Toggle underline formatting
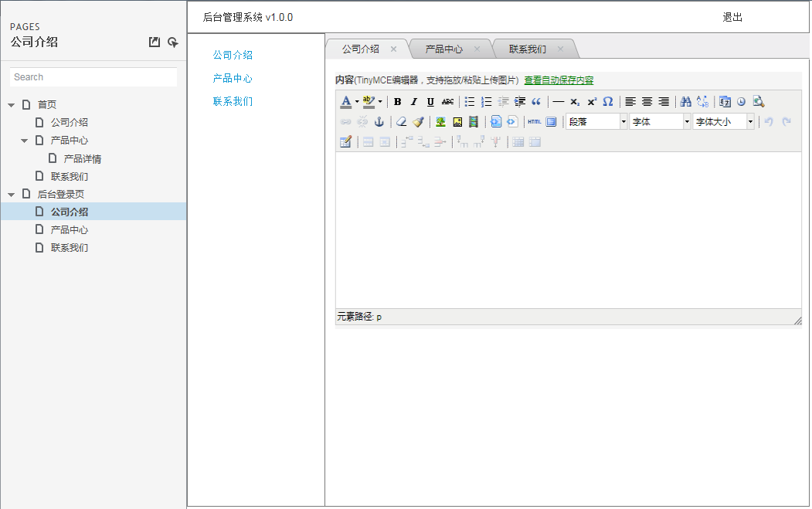This screenshot has height=509, width=812. point(430,101)
